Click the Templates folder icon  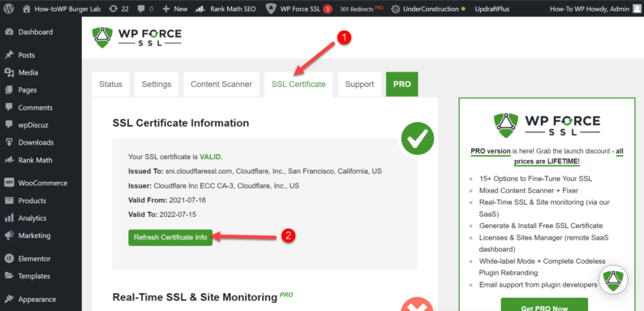point(9,276)
